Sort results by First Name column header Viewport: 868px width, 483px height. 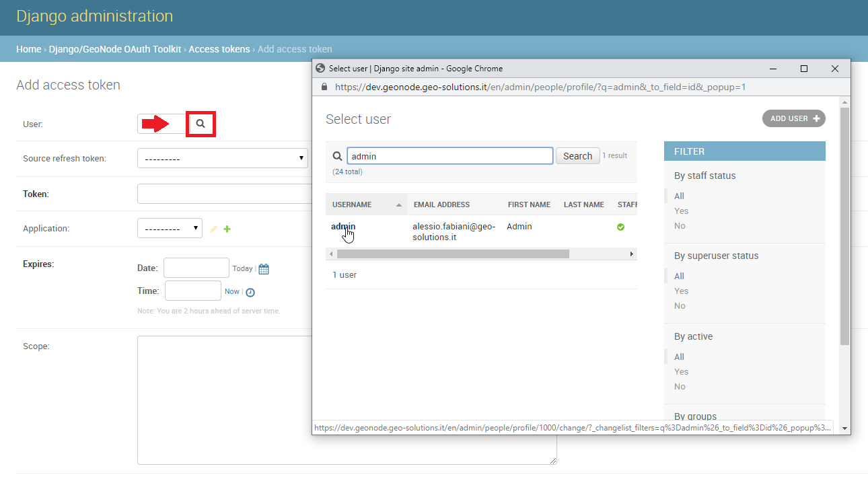[x=529, y=205]
